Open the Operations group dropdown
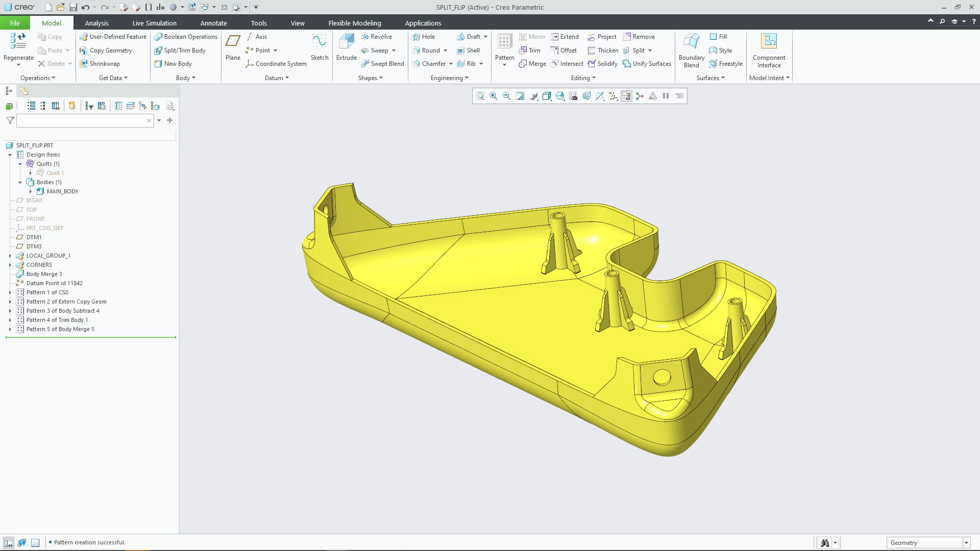 click(38, 78)
